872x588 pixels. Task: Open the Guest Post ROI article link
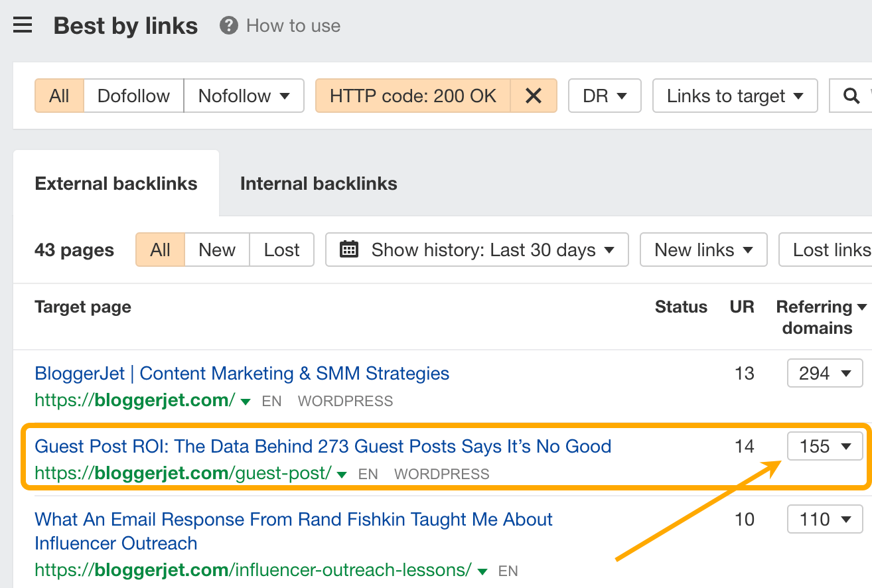point(323,446)
